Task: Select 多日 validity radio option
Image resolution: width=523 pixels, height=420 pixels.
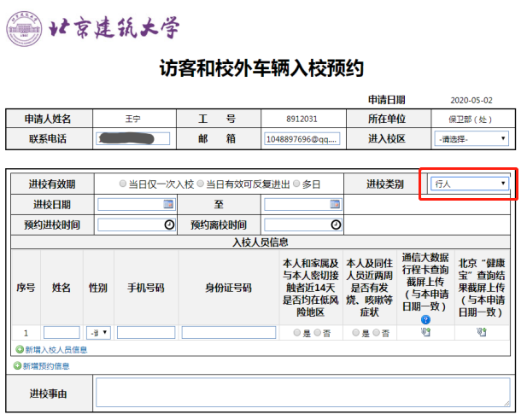Action: [x=297, y=184]
